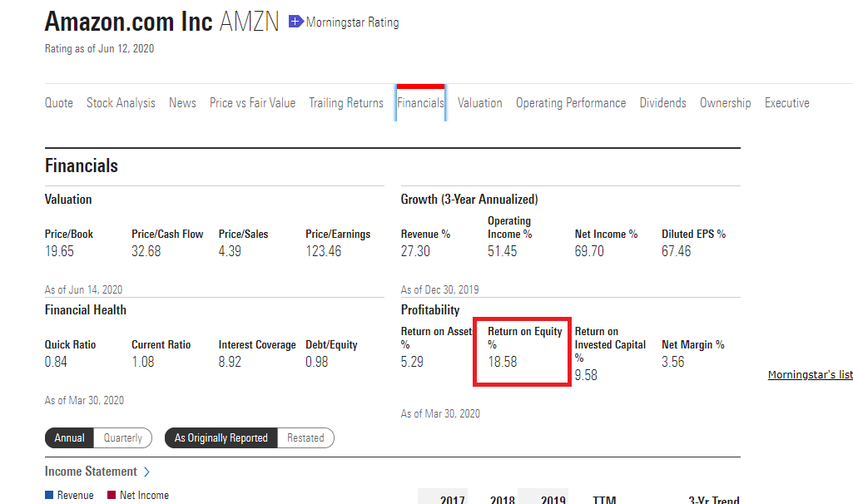Open the News tab
This screenshot has width=853, height=504.
pyautogui.click(x=182, y=103)
